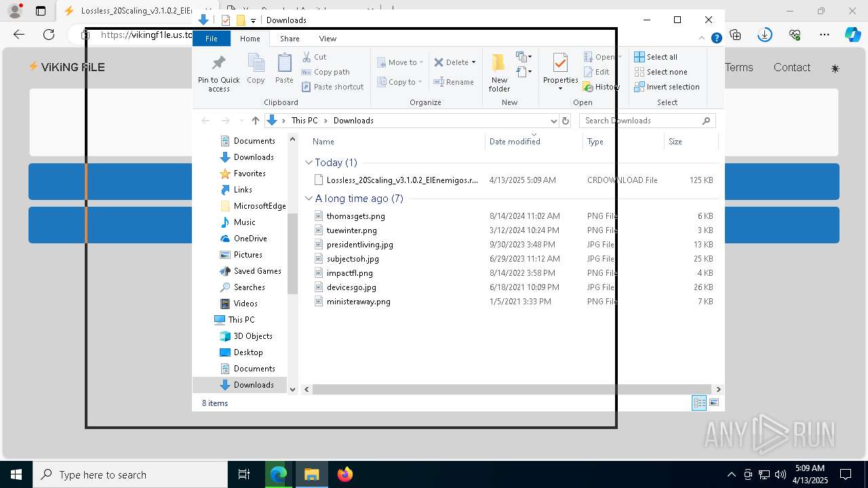Click the Explorer Help question mark icon
The height and width of the screenshot is (488, 868).
point(716,39)
